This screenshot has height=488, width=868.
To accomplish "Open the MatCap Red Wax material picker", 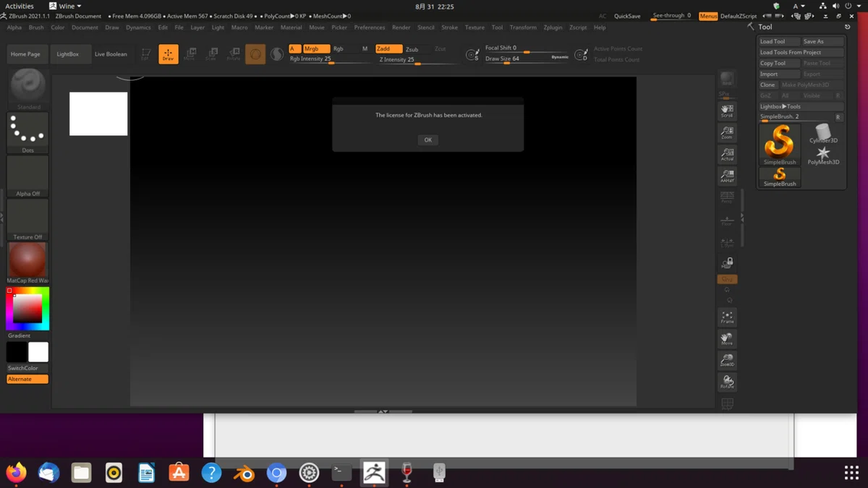I will point(27,262).
